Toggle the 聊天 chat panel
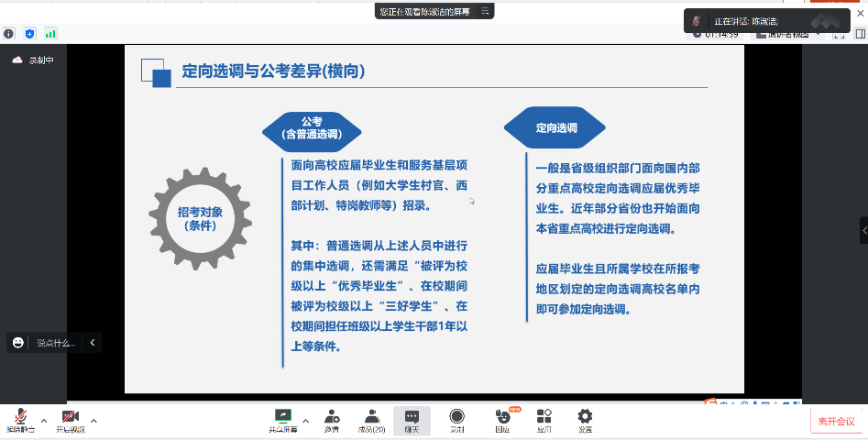 click(x=412, y=420)
